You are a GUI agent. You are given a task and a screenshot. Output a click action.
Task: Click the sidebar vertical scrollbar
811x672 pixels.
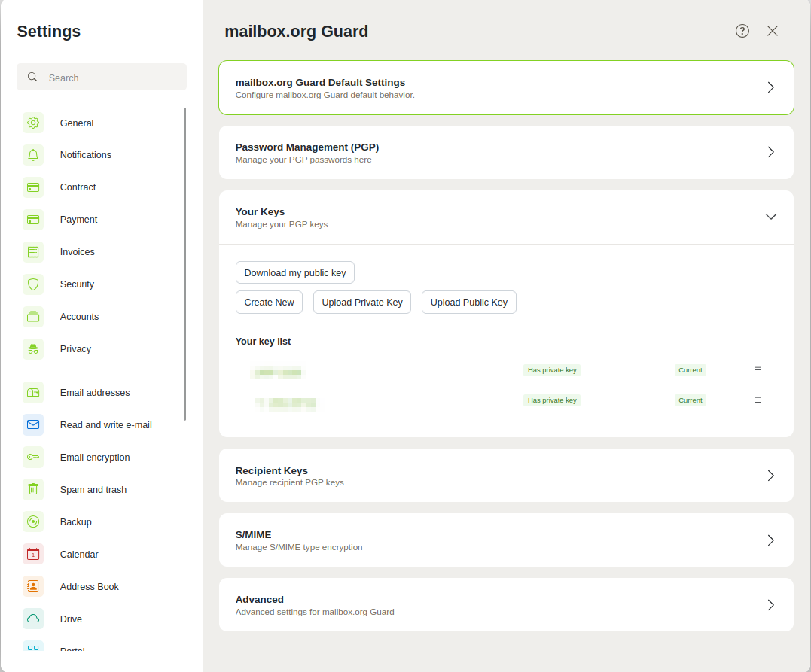coord(184,263)
